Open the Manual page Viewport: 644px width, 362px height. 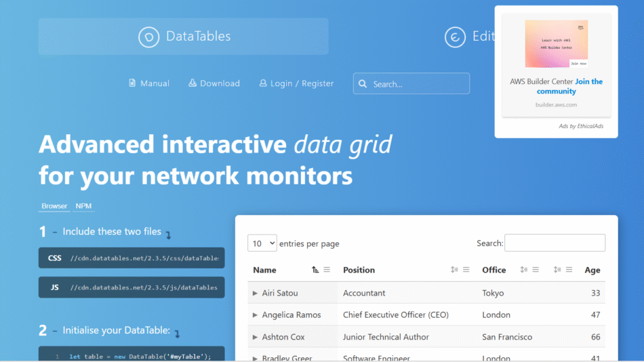point(149,83)
